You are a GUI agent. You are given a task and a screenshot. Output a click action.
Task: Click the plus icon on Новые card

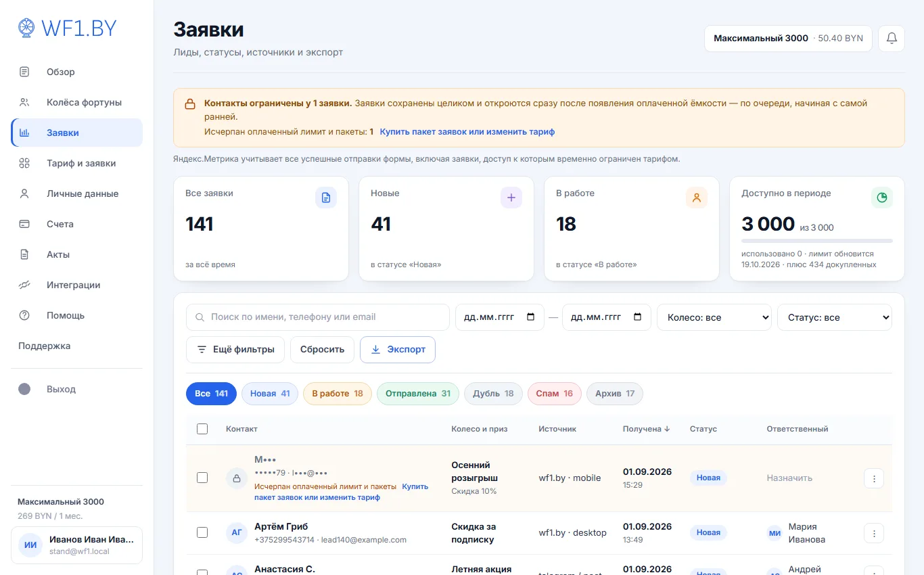pyautogui.click(x=511, y=198)
